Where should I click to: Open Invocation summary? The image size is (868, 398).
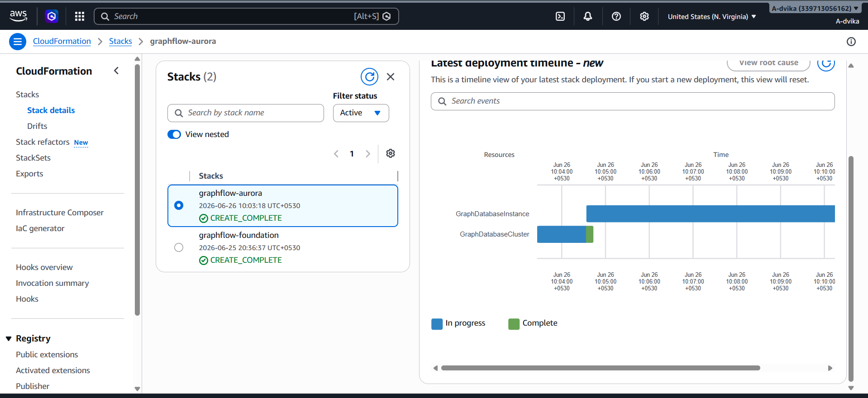[52, 283]
